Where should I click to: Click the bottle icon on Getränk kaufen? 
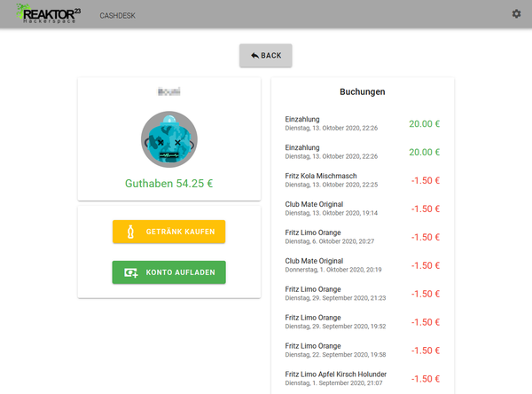(x=130, y=232)
